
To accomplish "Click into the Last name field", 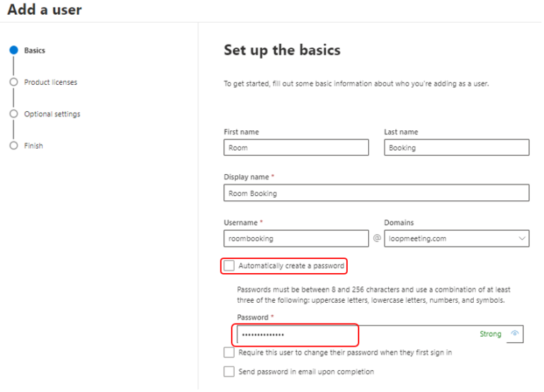I will [457, 147].
